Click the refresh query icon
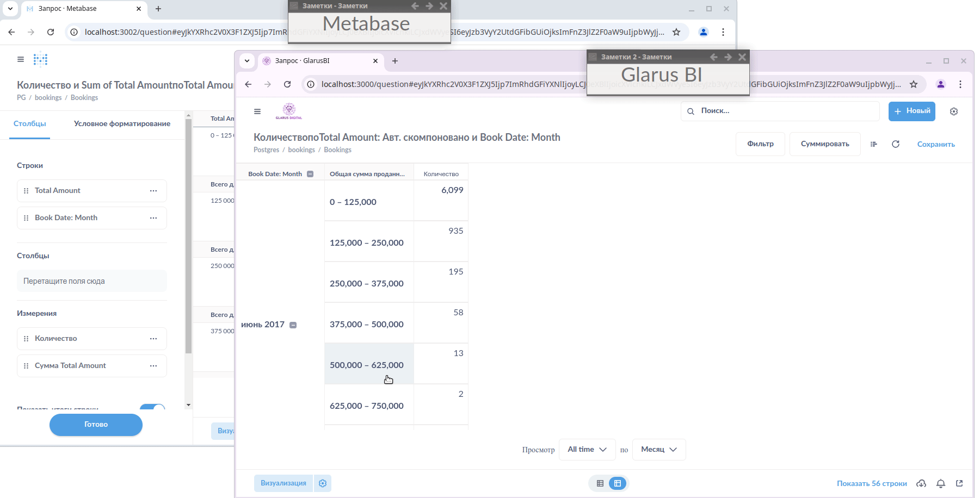This screenshot has width=980, height=498. [896, 144]
